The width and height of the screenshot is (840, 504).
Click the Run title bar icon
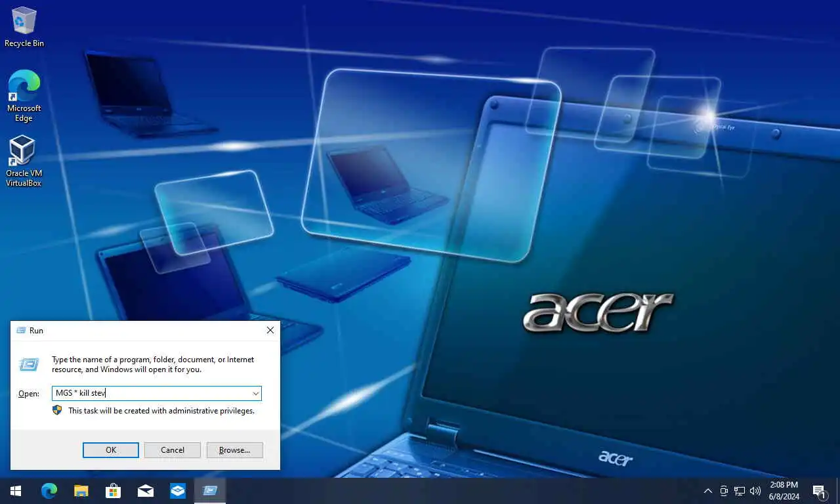21,331
